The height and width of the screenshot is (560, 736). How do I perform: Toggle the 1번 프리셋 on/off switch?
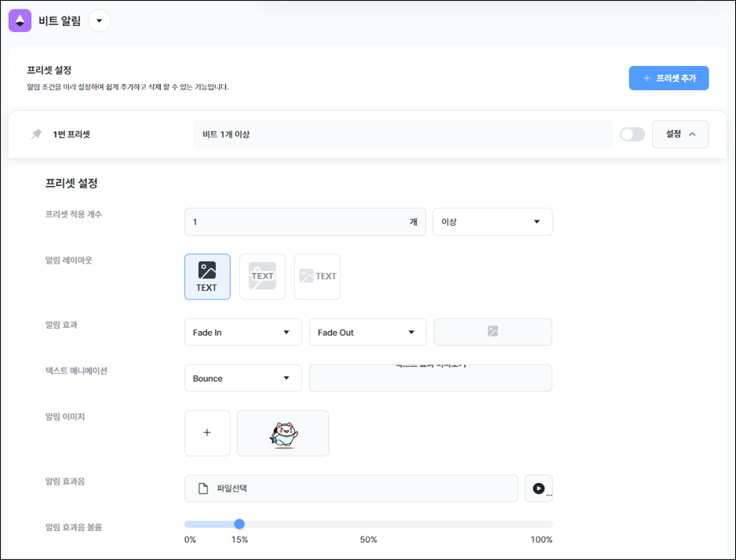[632, 134]
